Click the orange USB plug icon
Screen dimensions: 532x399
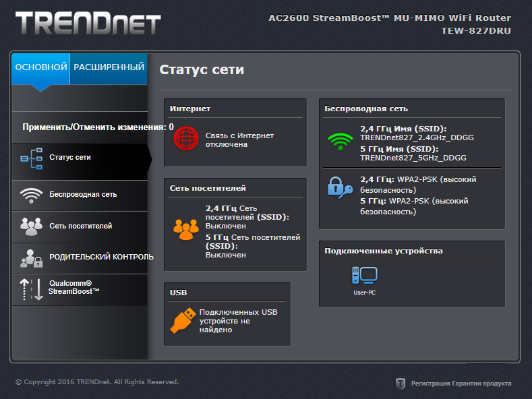pyautogui.click(x=183, y=320)
